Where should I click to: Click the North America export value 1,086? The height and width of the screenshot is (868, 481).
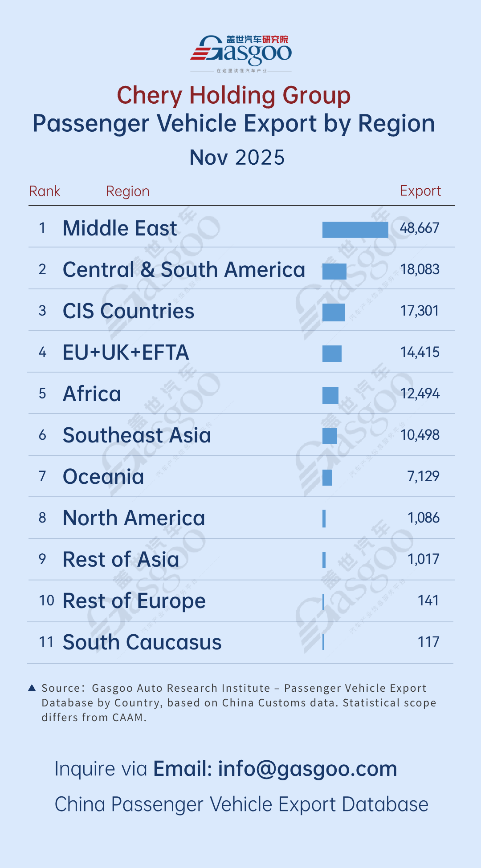click(423, 518)
